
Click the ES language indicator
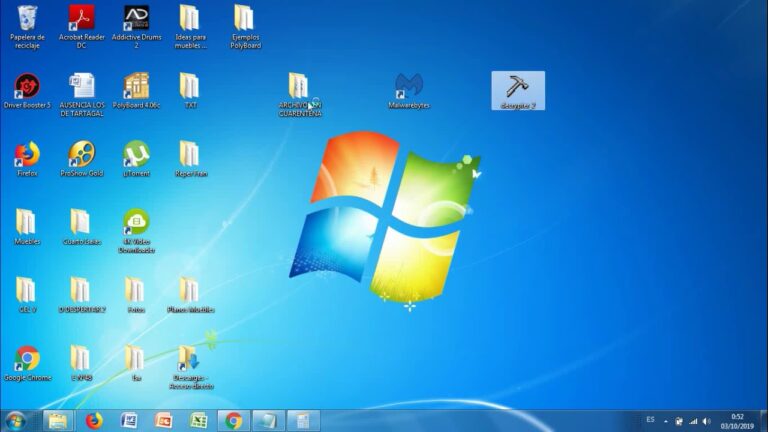(x=650, y=420)
